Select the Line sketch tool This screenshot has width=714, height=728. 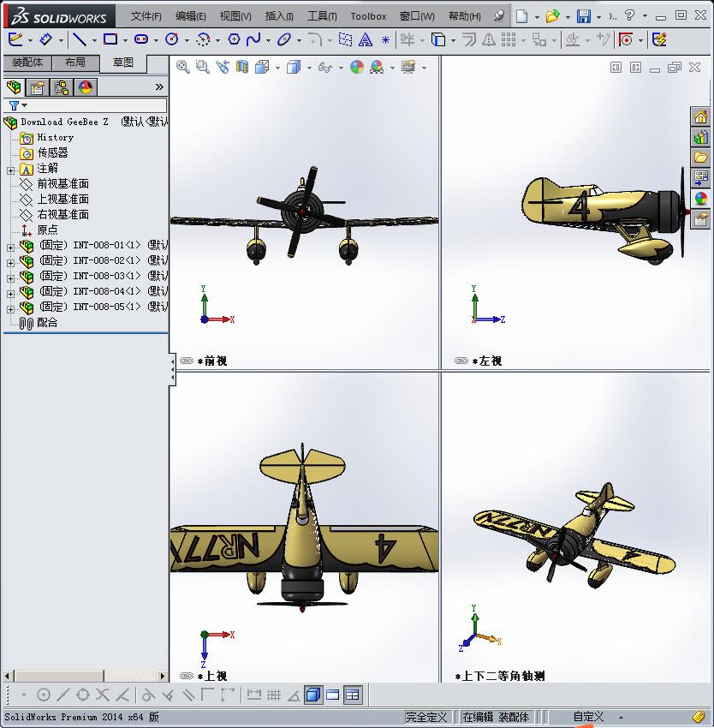point(80,40)
